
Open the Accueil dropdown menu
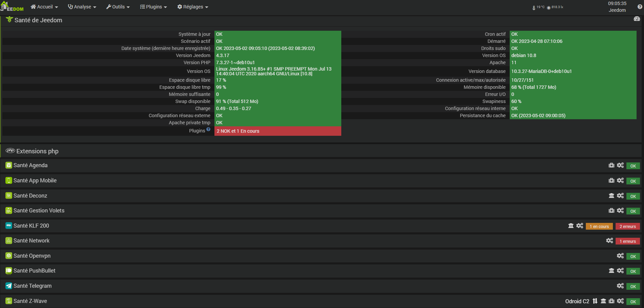[44, 7]
